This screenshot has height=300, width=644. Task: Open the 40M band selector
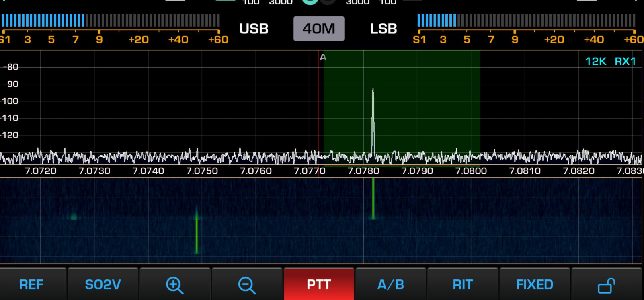point(319,29)
